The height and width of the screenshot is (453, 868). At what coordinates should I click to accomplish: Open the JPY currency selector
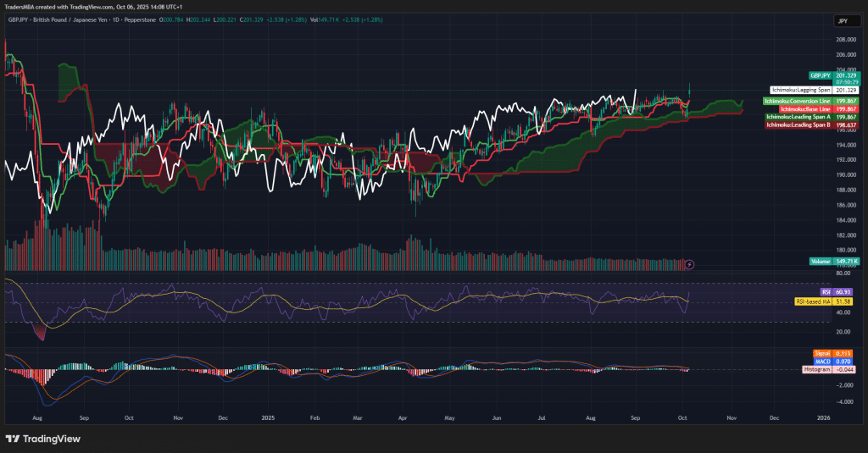(842, 20)
